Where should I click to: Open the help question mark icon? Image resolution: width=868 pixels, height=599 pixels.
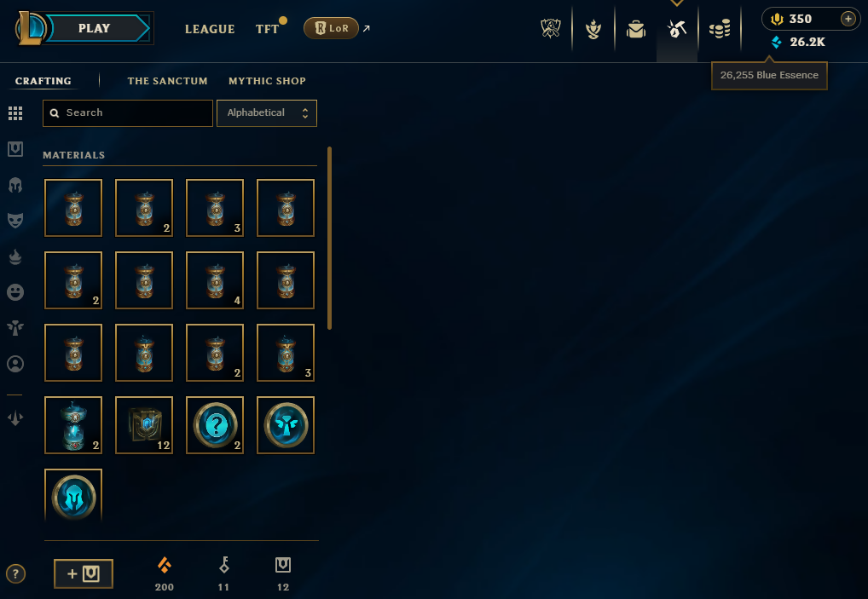tap(15, 573)
